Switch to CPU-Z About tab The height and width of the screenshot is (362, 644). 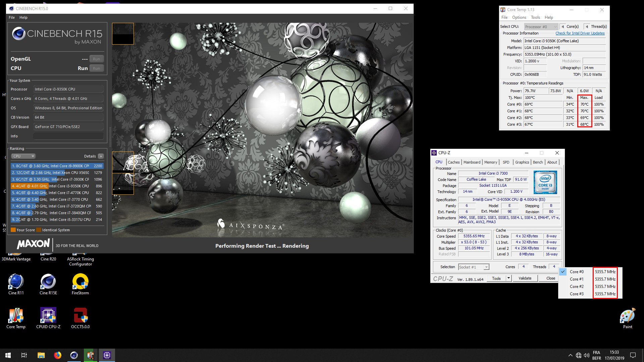click(x=552, y=162)
